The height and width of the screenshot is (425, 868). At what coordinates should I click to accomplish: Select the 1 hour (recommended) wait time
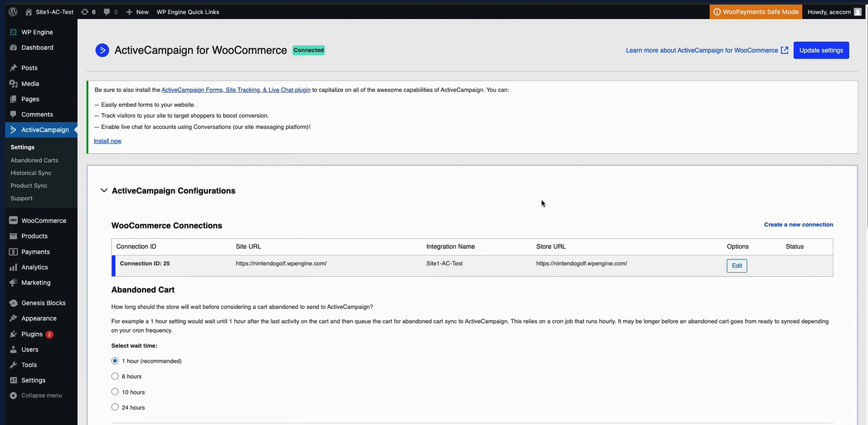(115, 361)
